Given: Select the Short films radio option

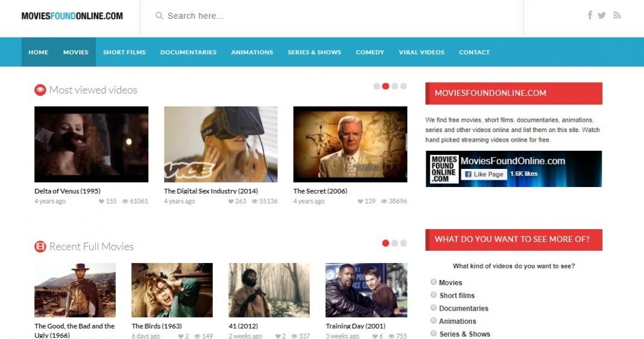Looking at the screenshot, I should (x=434, y=295).
